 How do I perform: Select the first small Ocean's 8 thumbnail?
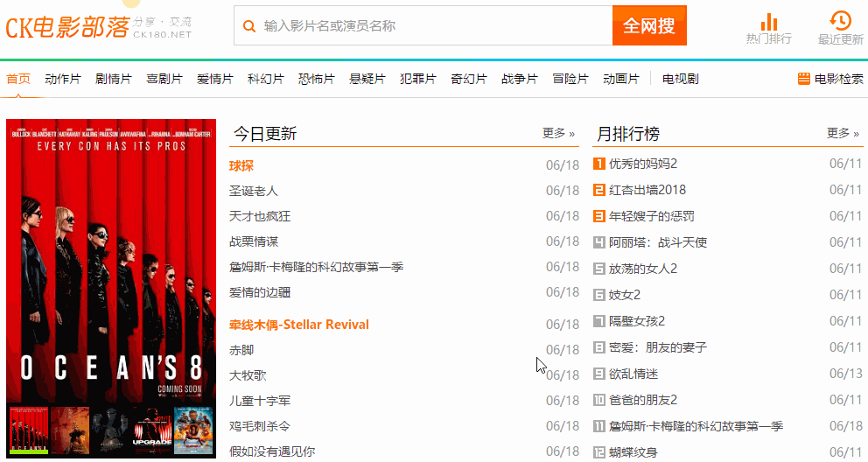coord(29,430)
